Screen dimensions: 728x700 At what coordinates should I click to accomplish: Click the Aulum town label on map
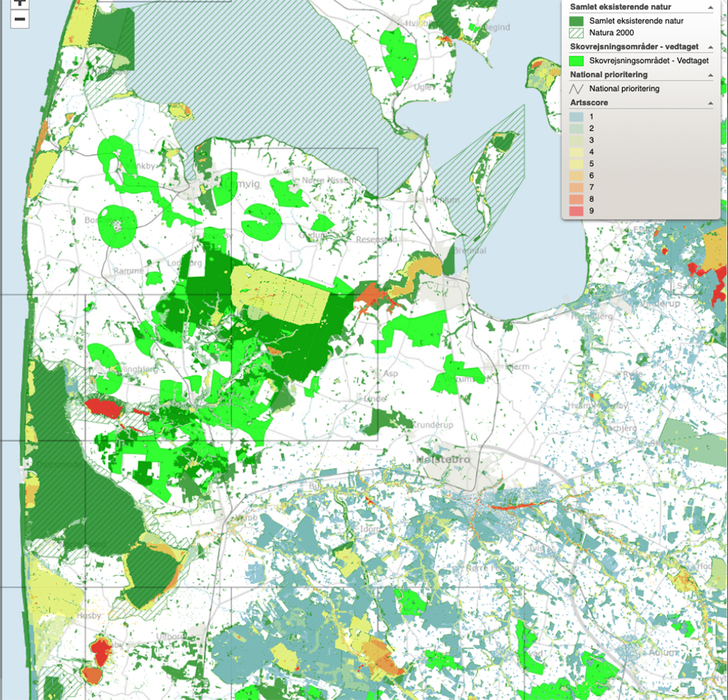tap(663, 652)
